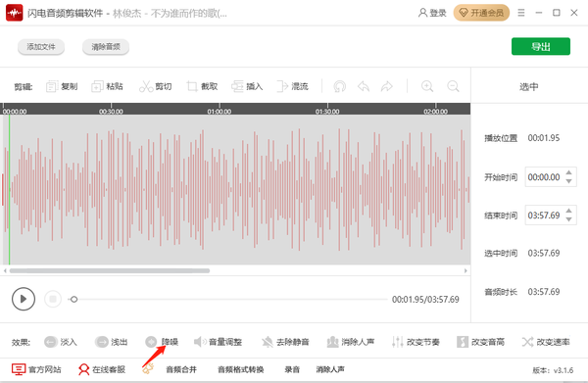588x383 pixels.
Task: Click the Add File (添加文件) button
Action: click(x=41, y=47)
